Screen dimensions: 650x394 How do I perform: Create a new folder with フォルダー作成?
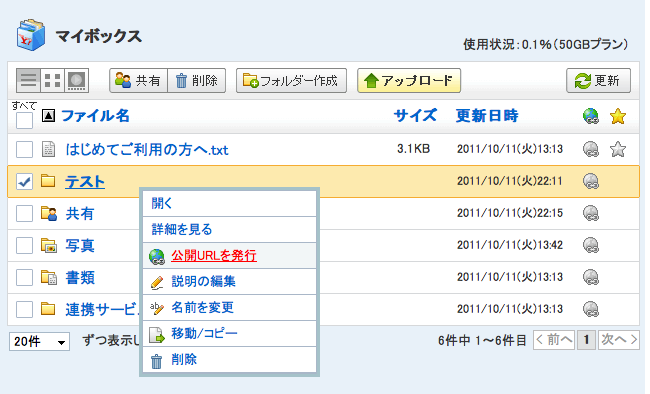pos(291,80)
